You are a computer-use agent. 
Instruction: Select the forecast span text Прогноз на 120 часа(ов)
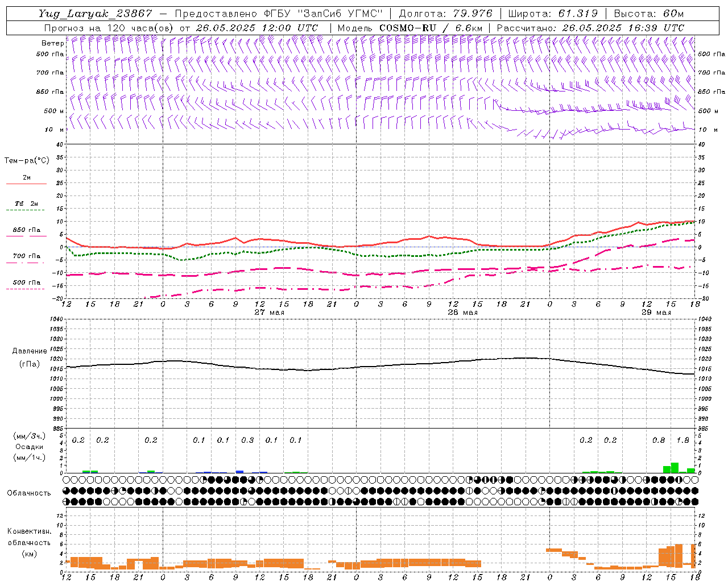109,28
